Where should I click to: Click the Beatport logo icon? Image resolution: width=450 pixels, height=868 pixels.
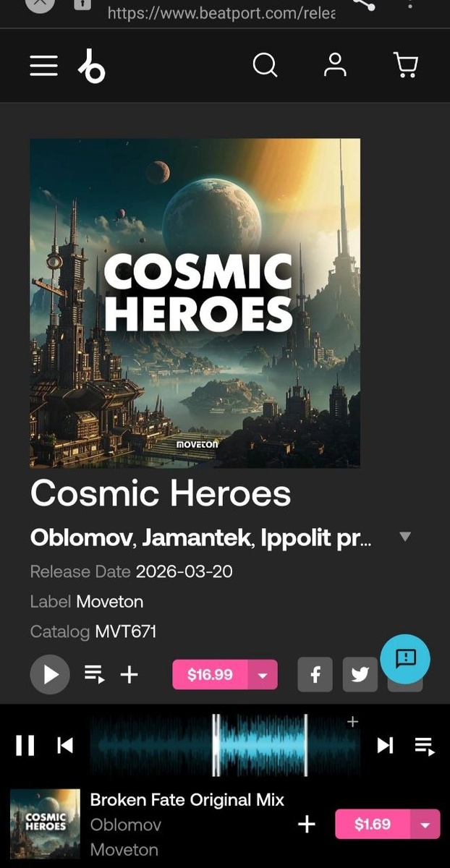click(x=92, y=66)
